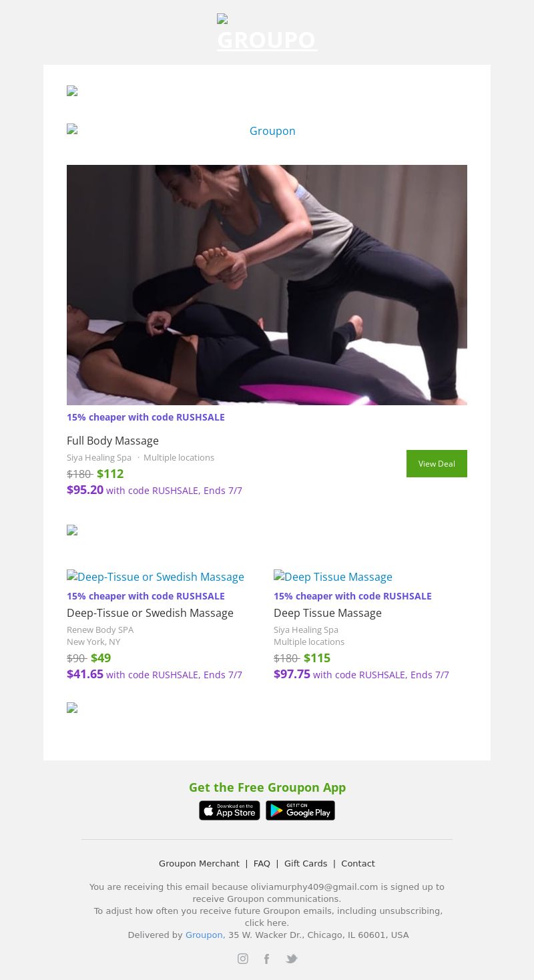534x980 pixels.
Task: Open the FAQ footer link
Action: [x=262, y=863]
